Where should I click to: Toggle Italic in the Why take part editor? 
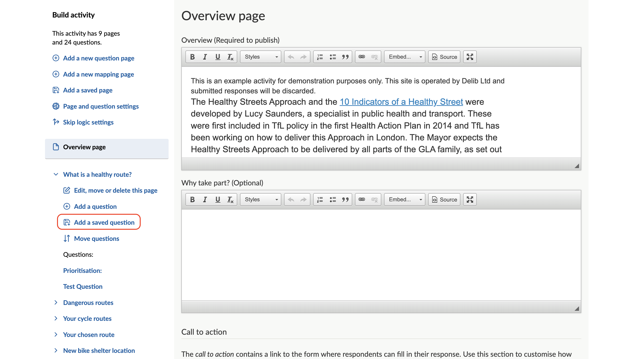pos(205,199)
